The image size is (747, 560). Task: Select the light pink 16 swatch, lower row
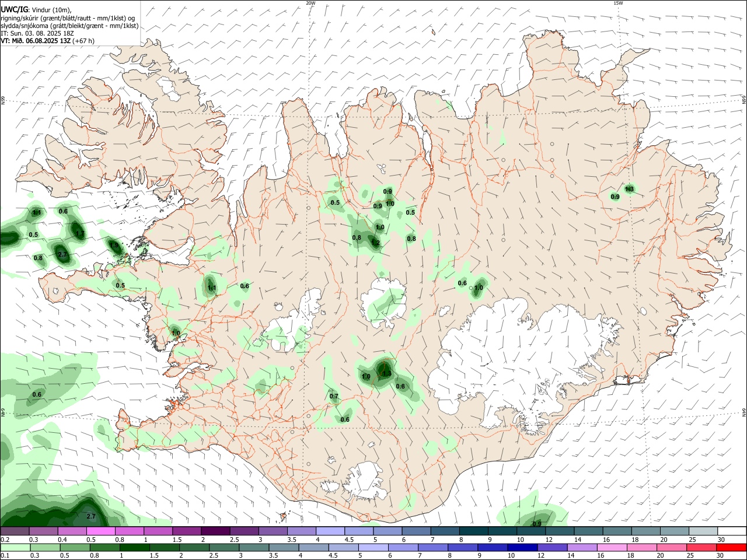click(x=612, y=547)
